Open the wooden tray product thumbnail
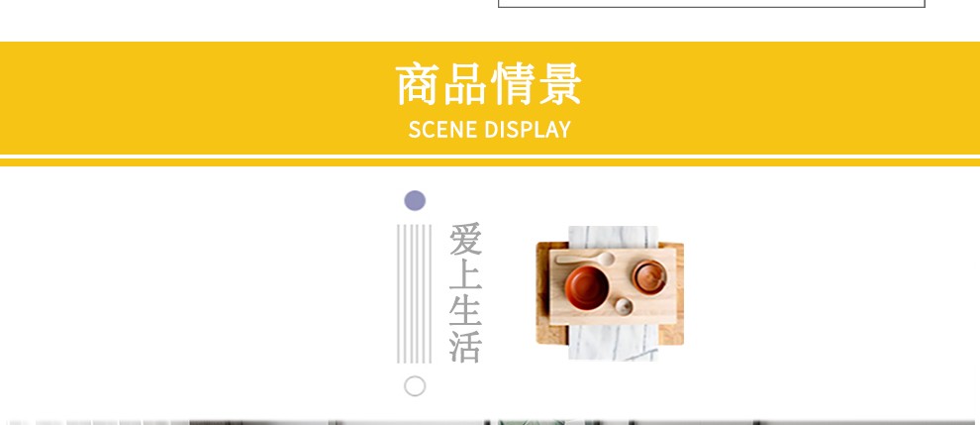980x425 pixels. 610,293
